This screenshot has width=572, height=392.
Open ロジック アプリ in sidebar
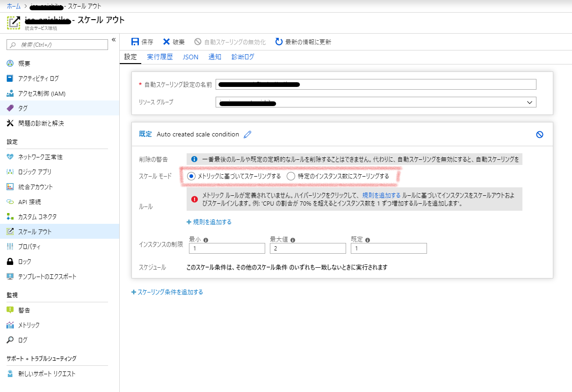pos(35,172)
